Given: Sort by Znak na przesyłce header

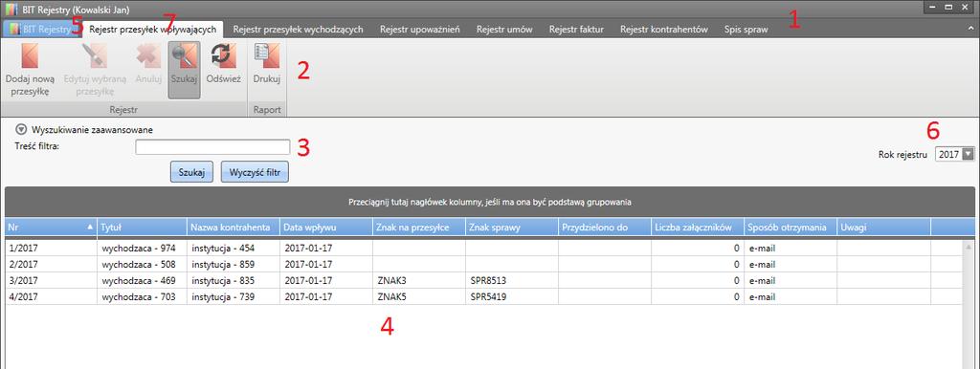Looking at the screenshot, I should (419, 228).
